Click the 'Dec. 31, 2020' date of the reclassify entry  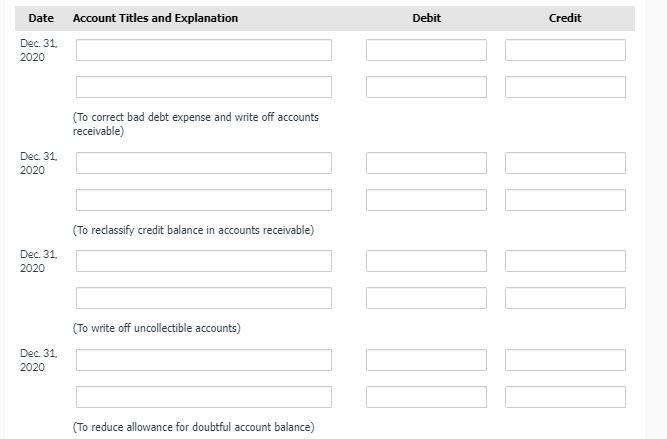coord(39,163)
